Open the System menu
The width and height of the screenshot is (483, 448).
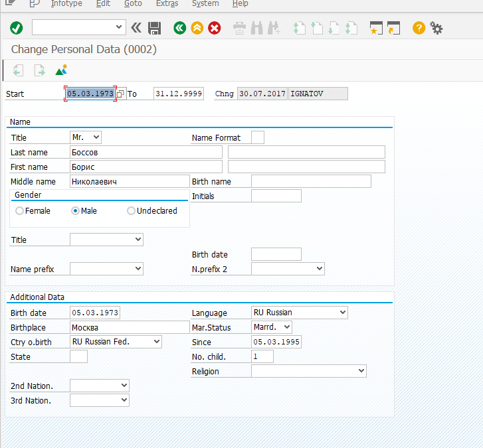[x=205, y=3]
